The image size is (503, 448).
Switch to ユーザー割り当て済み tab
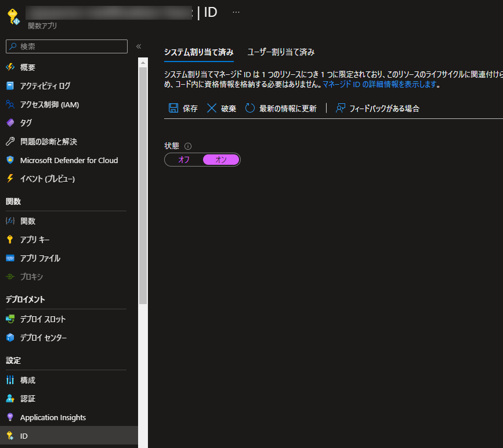pos(281,52)
